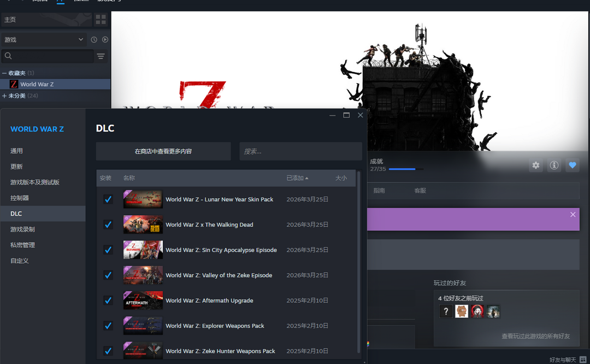Click the achievements progress bar

[405, 169]
